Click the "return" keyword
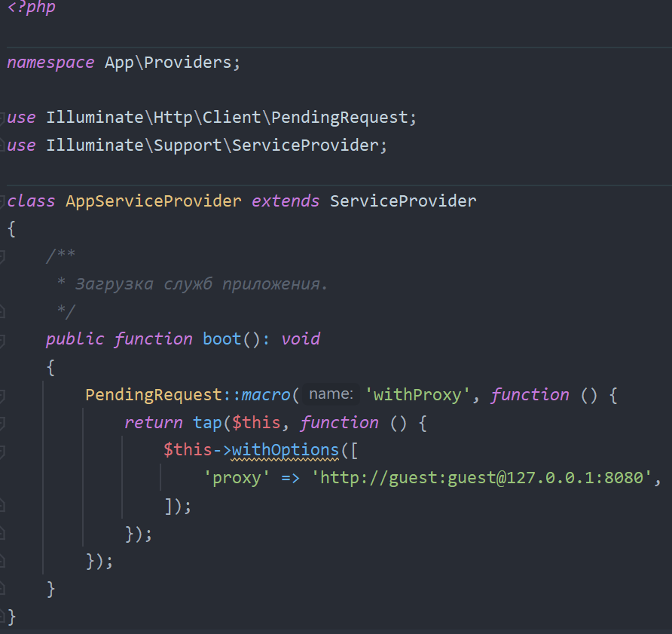672x634 pixels. 154,423
